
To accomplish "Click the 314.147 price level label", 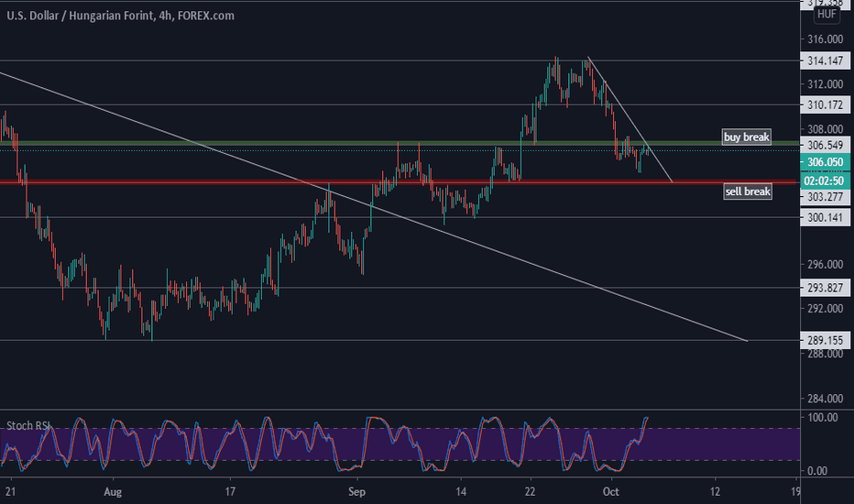I will click(x=825, y=61).
